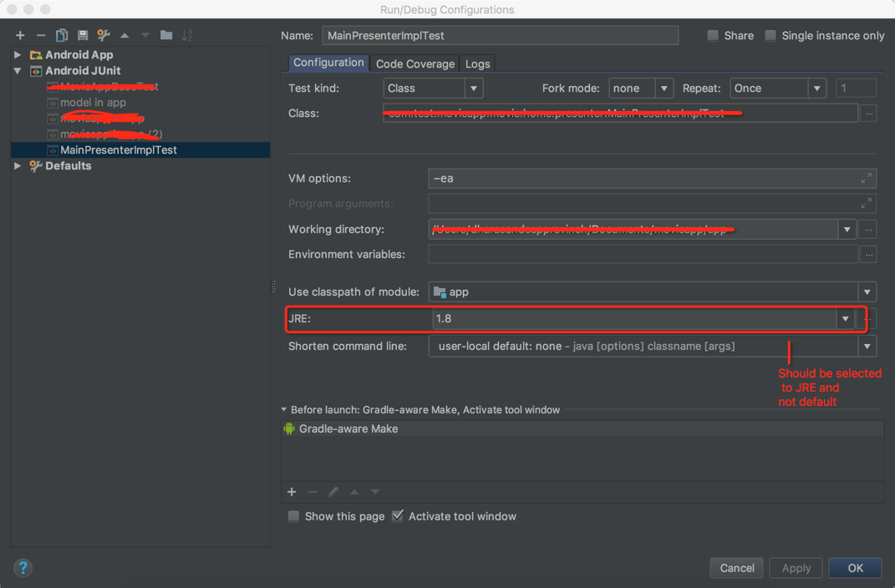Enable Single instance only
895x588 pixels.
[x=770, y=35]
